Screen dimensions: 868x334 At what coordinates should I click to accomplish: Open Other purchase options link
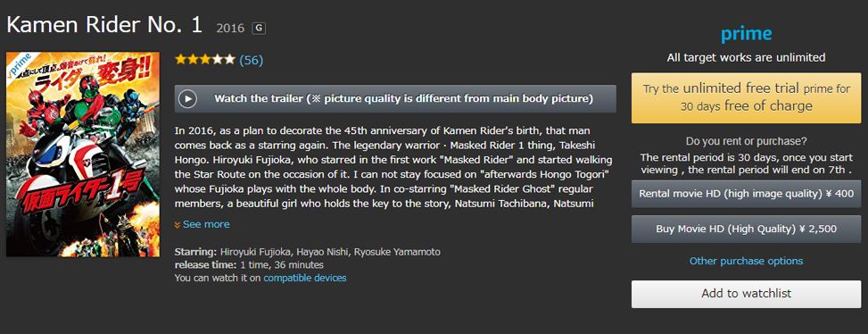click(746, 261)
